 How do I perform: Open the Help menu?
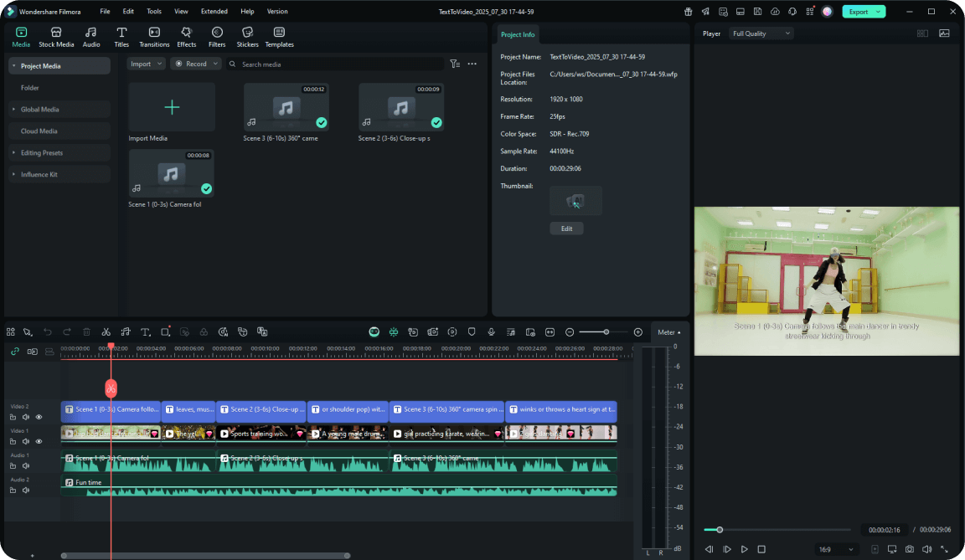(247, 12)
